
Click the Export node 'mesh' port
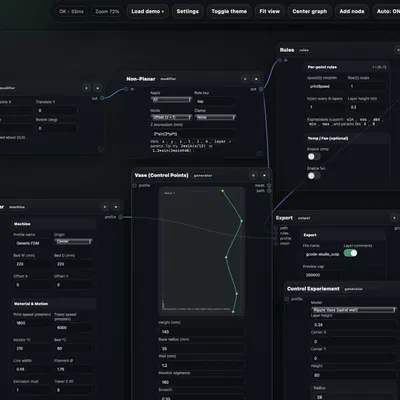coord(276,244)
